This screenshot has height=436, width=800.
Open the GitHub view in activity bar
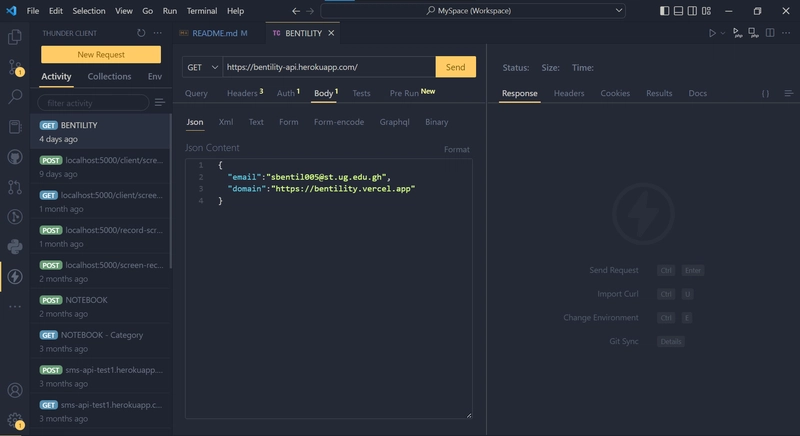click(15, 157)
